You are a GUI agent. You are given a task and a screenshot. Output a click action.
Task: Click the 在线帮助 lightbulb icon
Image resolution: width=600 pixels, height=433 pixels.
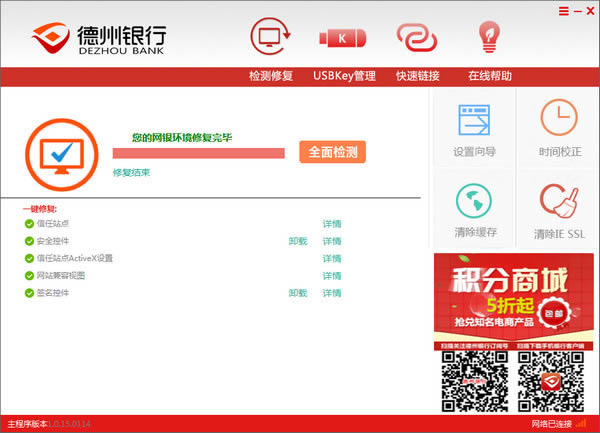(489, 37)
